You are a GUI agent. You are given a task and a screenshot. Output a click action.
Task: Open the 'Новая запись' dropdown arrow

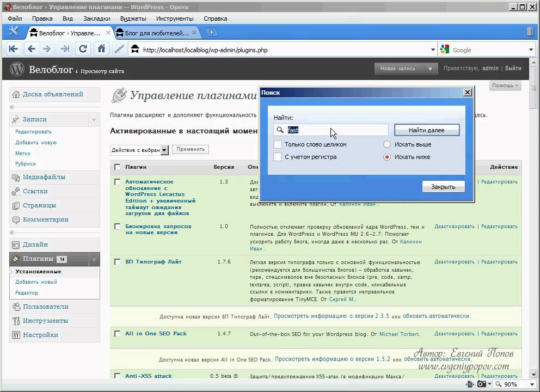[430, 69]
